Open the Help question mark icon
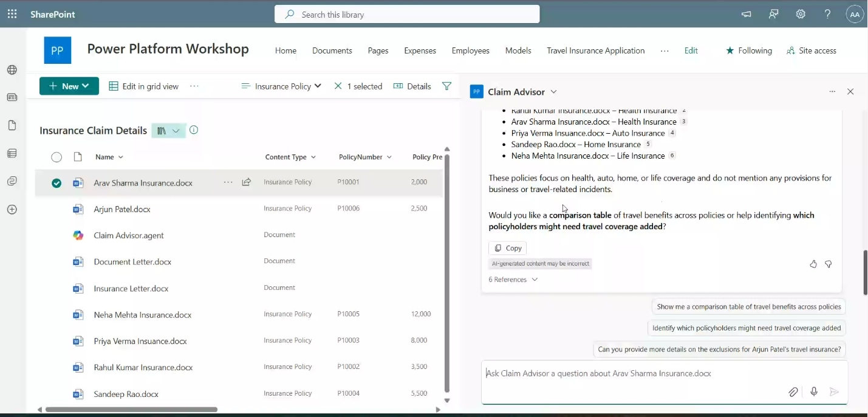The width and height of the screenshot is (868, 417). pos(827,14)
